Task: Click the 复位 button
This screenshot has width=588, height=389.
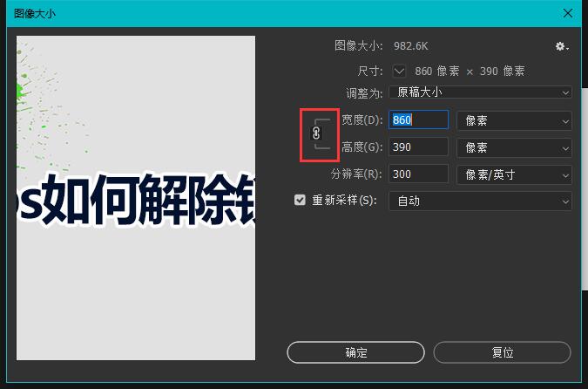Action: click(x=502, y=352)
